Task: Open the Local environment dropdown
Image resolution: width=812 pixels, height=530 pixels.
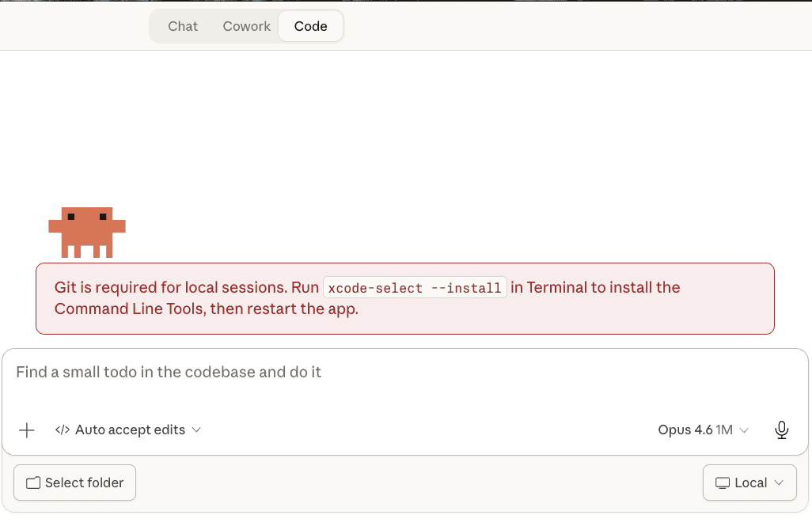Action: [749, 483]
